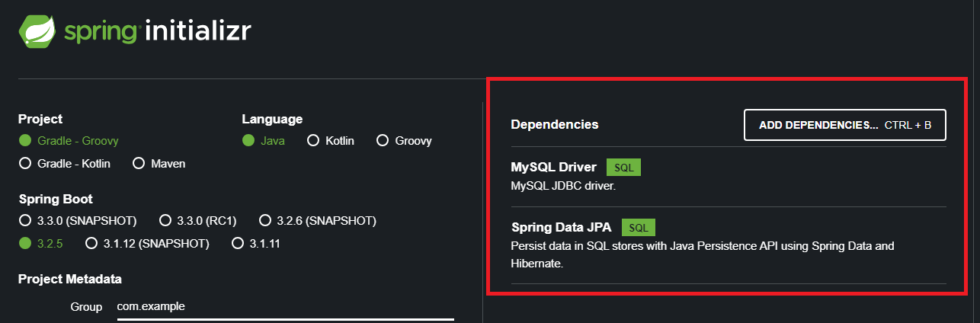Click the SQL tag beside Spring Data JPA
The width and height of the screenshot is (980, 323).
[x=639, y=227]
